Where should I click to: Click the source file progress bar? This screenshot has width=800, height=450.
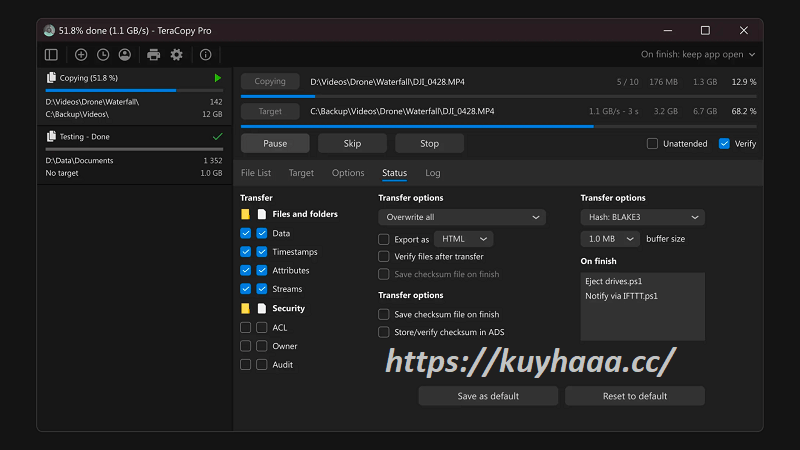[498, 96]
